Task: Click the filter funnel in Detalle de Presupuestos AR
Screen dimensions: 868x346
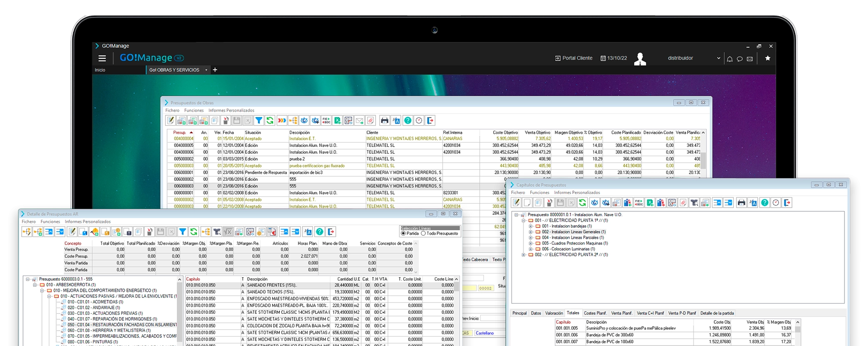Action: pyautogui.click(x=183, y=232)
